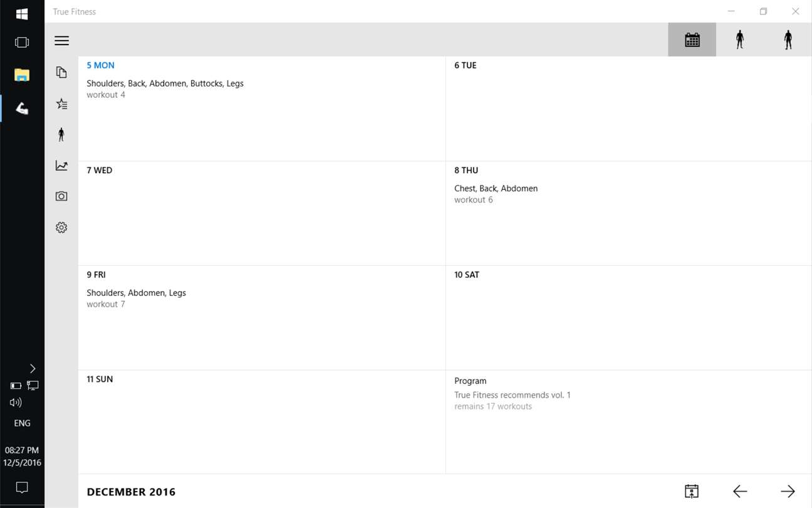Open the settings gear icon
This screenshot has height=508, width=812.
[61, 228]
